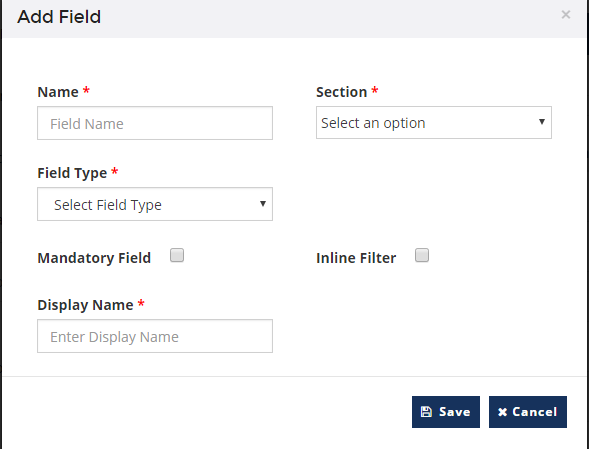Click the Name label above the first input
Image resolution: width=589 pixels, height=449 pixels.
click(58, 92)
